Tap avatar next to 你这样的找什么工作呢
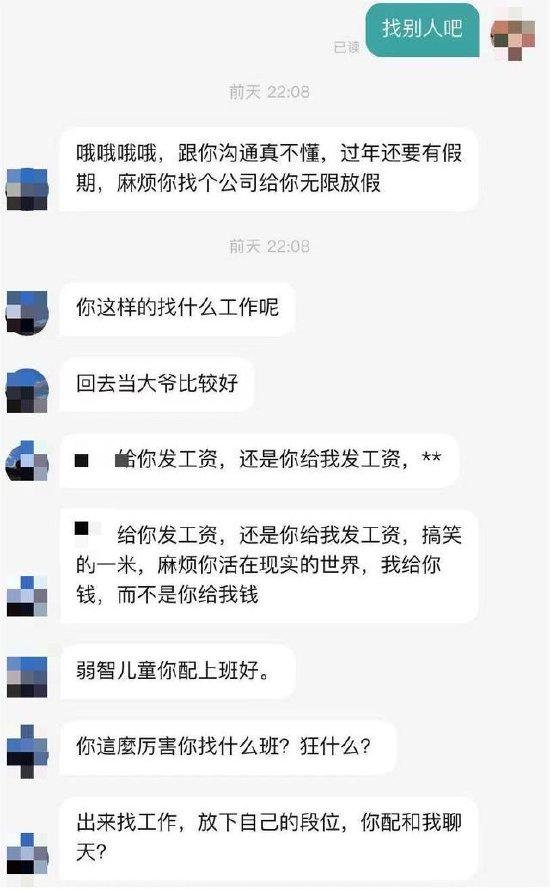Image resolution: width=550 pixels, height=890 pixels. (x=27, y=312)
